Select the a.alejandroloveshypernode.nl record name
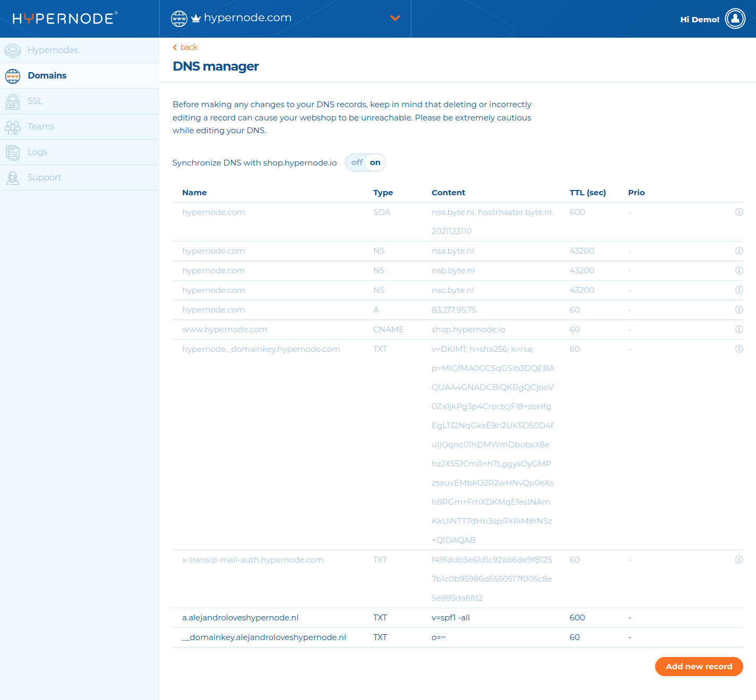 [240, 618]
